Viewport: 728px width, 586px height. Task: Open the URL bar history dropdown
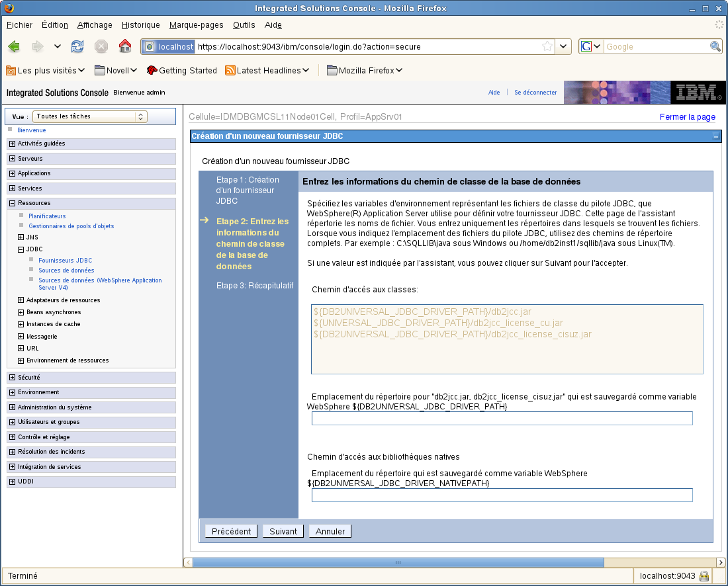(x=563, y=46)
